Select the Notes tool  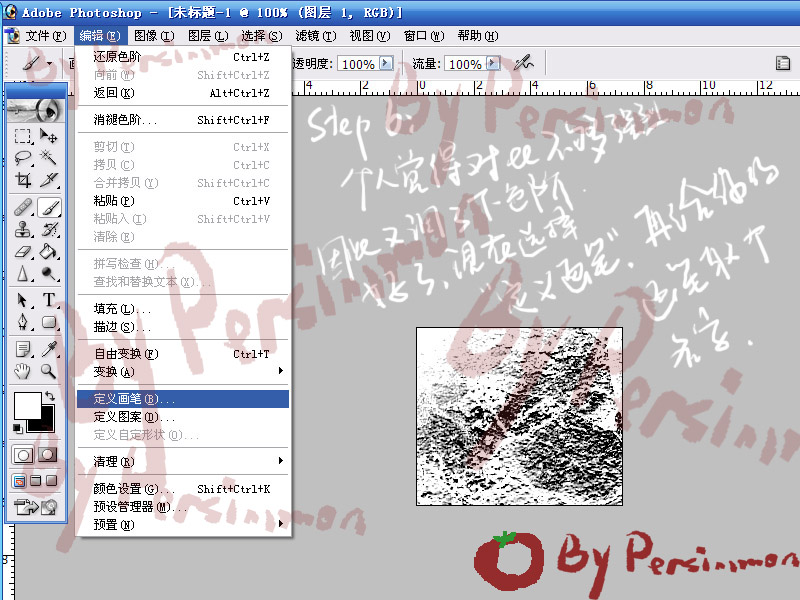click(x=22, y=349)
